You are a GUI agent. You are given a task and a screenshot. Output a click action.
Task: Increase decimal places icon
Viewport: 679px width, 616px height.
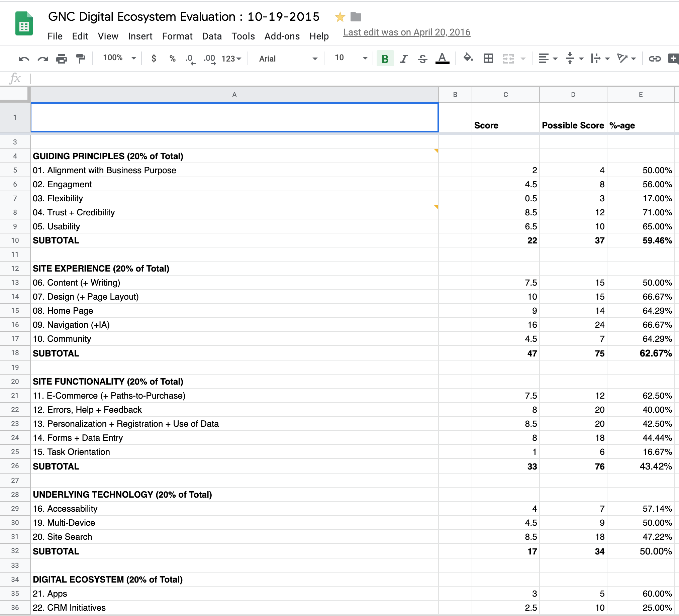[209, 59]
